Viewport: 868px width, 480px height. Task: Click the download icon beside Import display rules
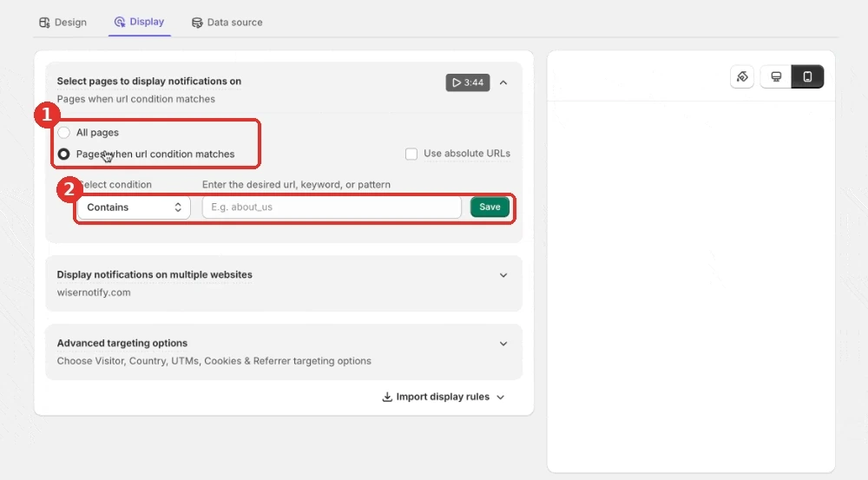(x=387, y=397)
